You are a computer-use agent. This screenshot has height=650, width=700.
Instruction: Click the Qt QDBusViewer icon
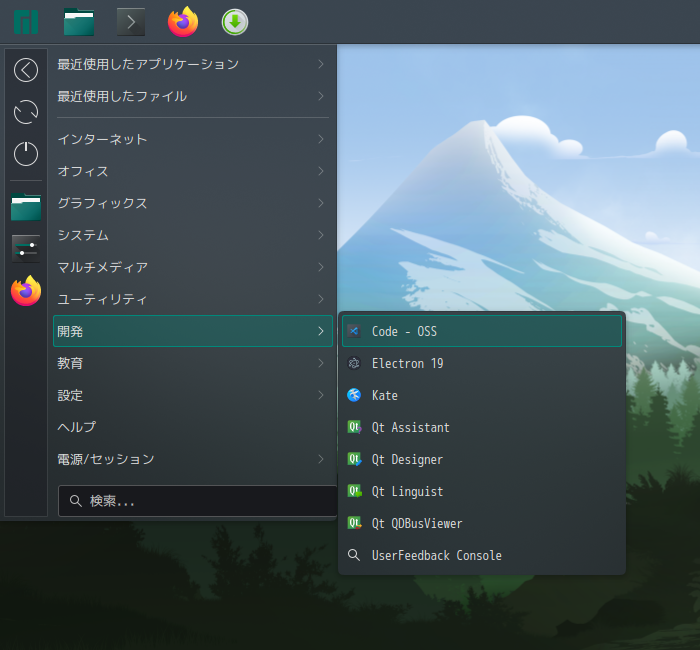click(354, 523)
